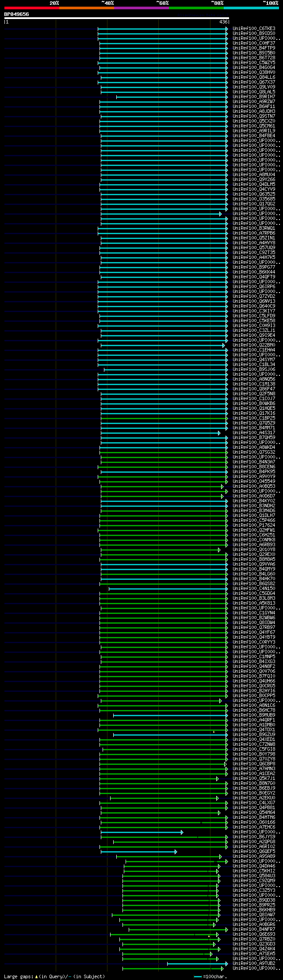
Task: Select the cyan ~100% identity legend segment
Action: [x=251, y=8]
